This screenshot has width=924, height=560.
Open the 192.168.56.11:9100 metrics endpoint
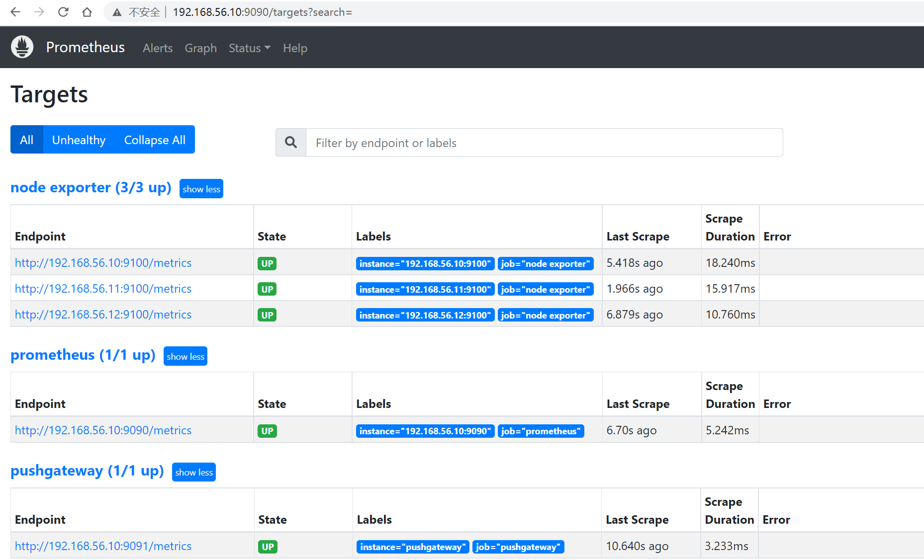click(103, 289)
